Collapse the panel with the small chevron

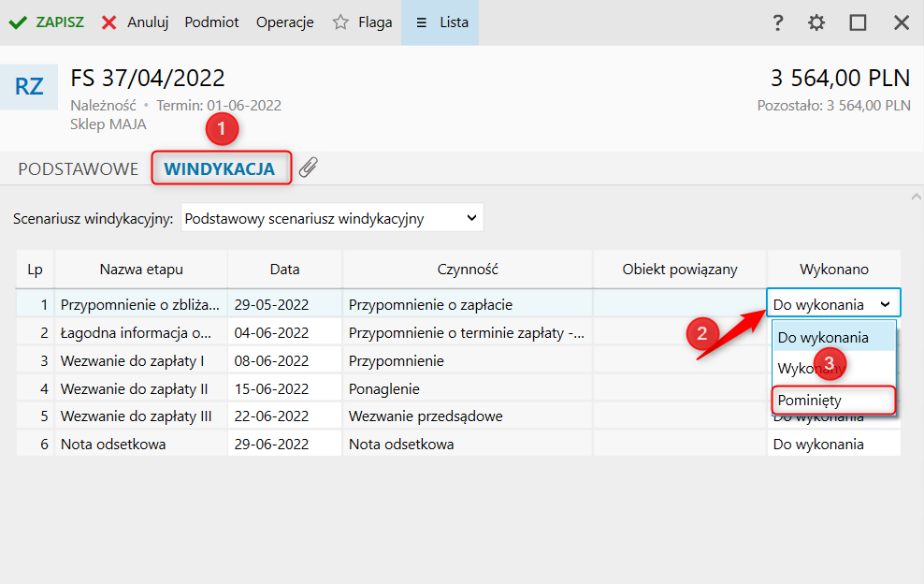[915, 197]
